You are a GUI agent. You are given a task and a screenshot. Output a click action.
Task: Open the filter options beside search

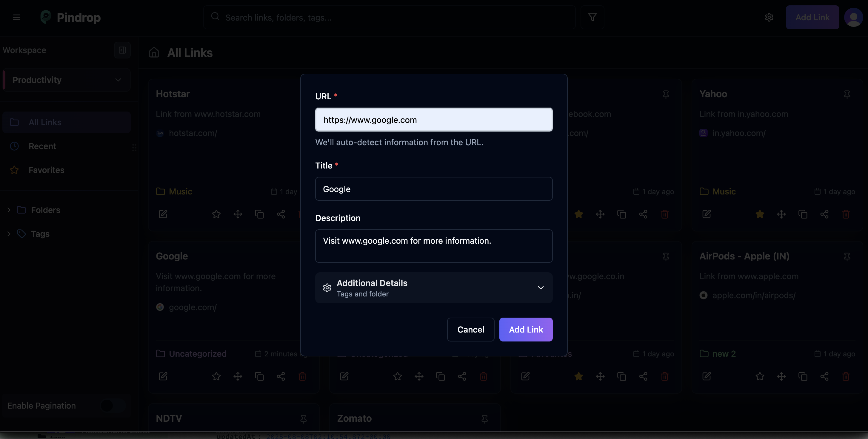click(593, 17)
